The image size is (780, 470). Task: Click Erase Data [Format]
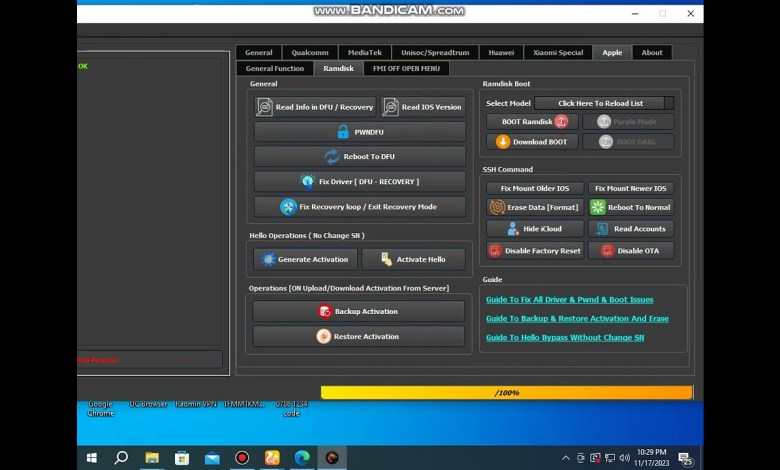(533, 207)
